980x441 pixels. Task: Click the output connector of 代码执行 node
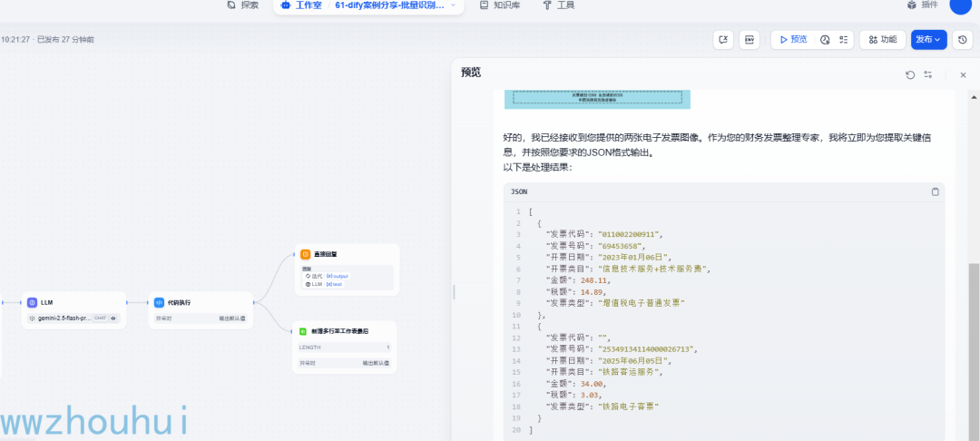pos(254,302)
